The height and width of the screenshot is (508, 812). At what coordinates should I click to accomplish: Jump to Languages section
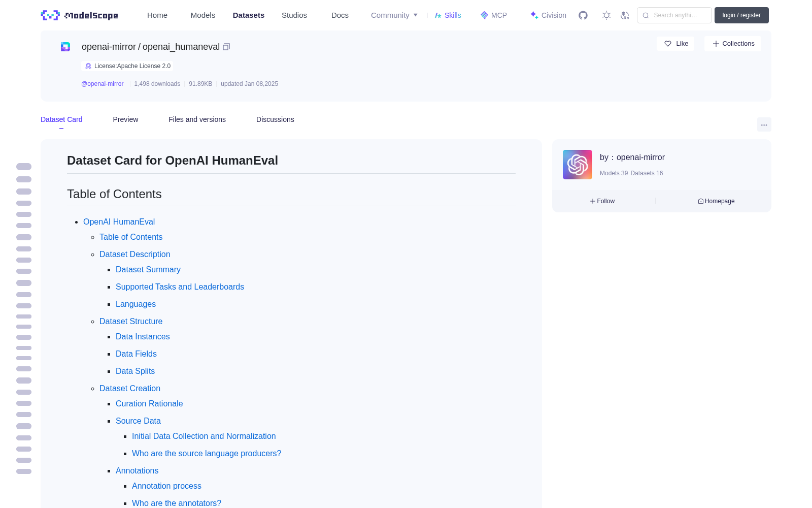pyautogui.click(x=136, y=304)
